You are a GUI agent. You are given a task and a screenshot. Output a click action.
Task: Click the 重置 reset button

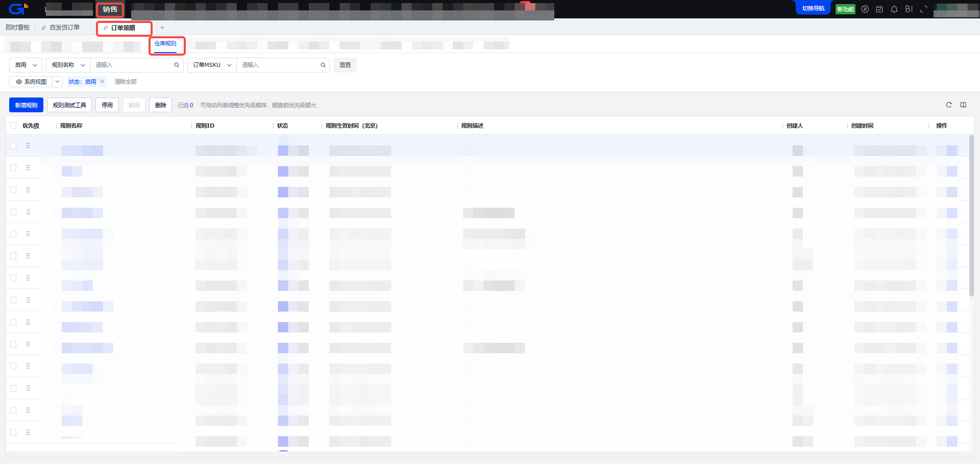coord(345,65)
